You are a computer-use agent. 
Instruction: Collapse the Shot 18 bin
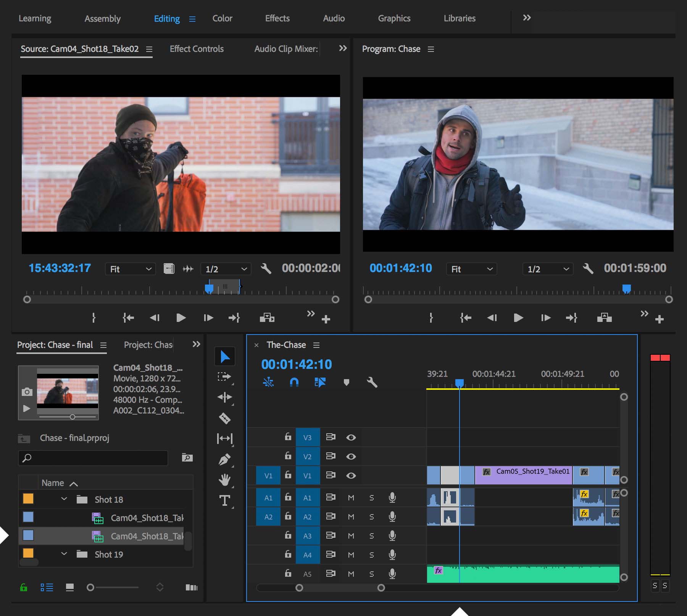pyautogui.click(x=64, y=499)
